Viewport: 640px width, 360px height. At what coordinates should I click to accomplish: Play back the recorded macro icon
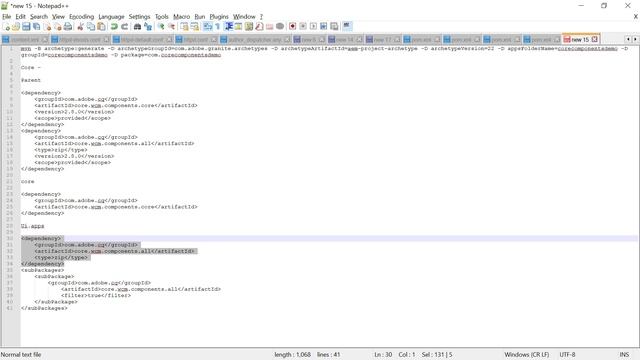click(313, 27)
